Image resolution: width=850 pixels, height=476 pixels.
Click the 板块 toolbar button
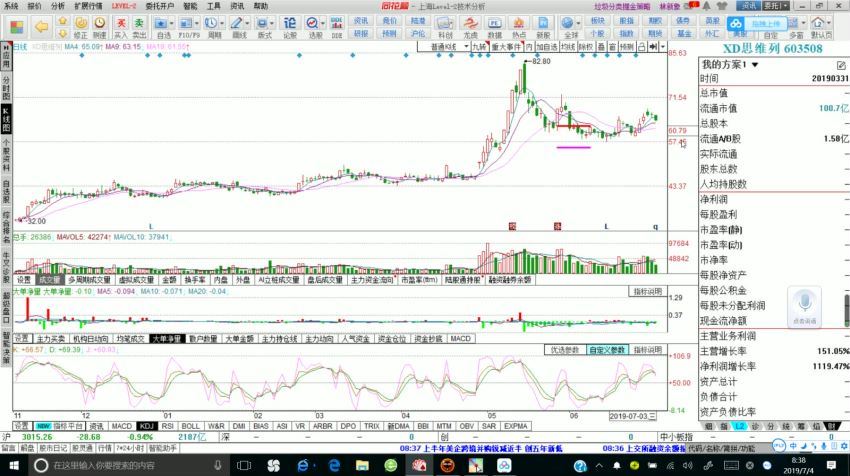tap(597, 21)
